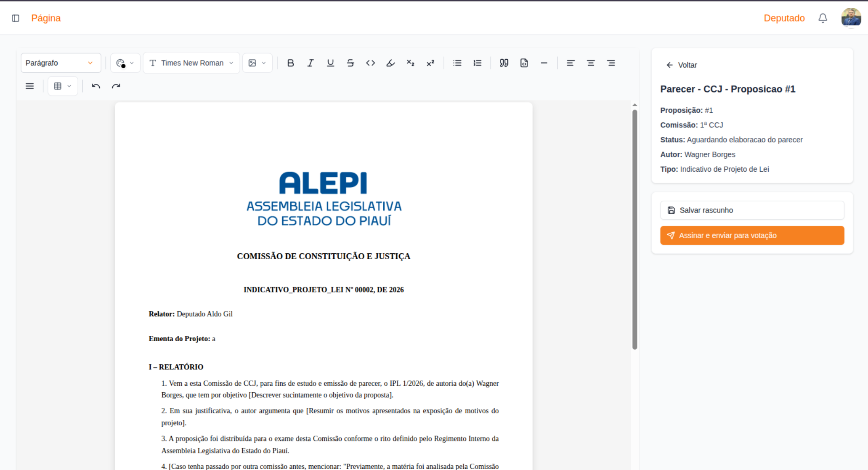Viewport: 868px width, 470px height.
Task: Select the highlighter tool
Action: [390, 63]
